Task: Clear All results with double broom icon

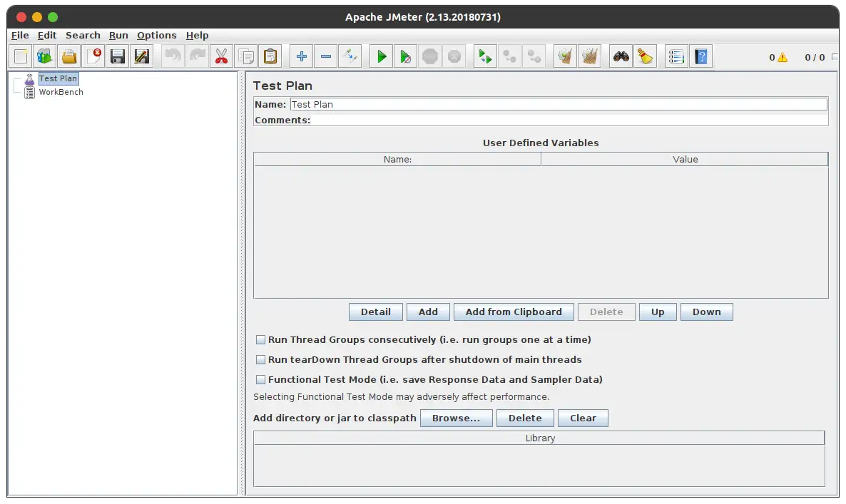Action: 590,56
